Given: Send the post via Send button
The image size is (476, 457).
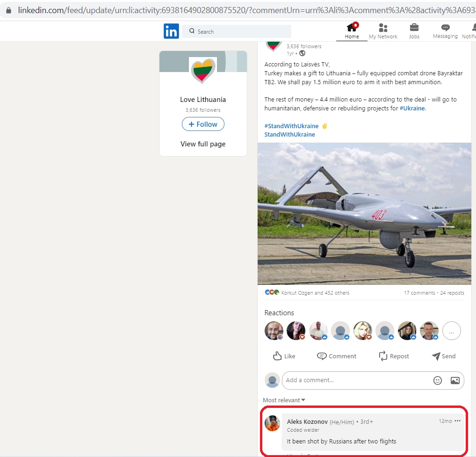Looking at the screenshot, I should pos(444,356).
